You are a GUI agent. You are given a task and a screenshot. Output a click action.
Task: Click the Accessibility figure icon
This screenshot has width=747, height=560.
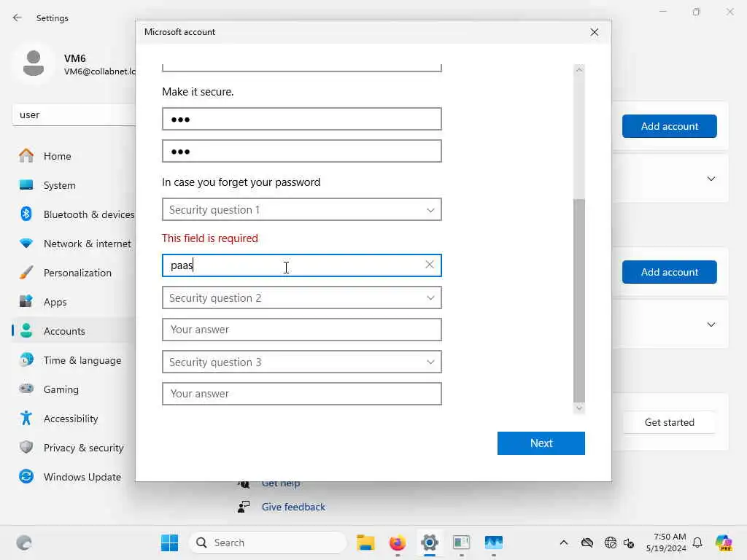click(x=26, y=418)
